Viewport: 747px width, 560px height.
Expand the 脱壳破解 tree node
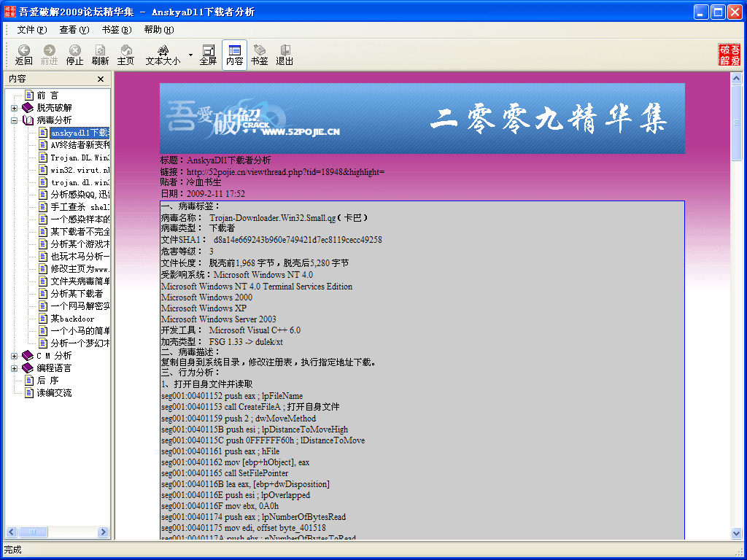(15, 108)
